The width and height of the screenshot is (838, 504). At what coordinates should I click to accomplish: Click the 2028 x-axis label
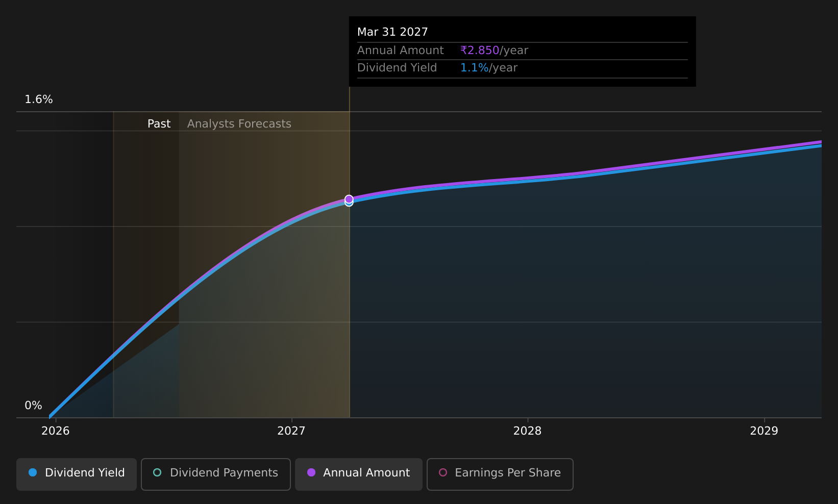[527, 431]
